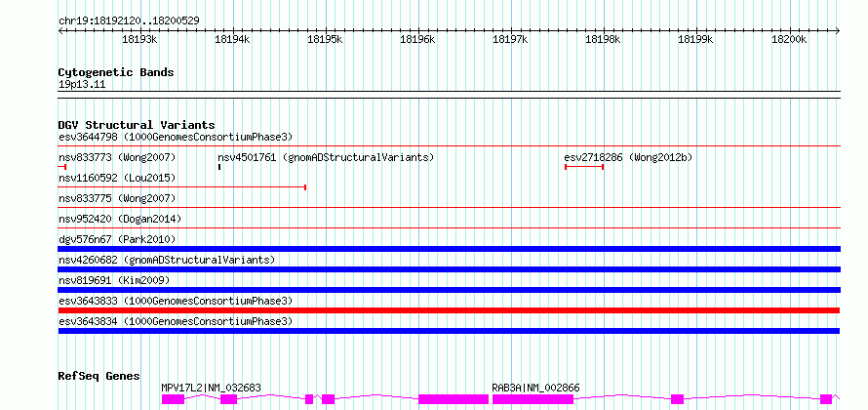
Task: Click the esv3644798 variant label
Action: click(x=175, y=137)
